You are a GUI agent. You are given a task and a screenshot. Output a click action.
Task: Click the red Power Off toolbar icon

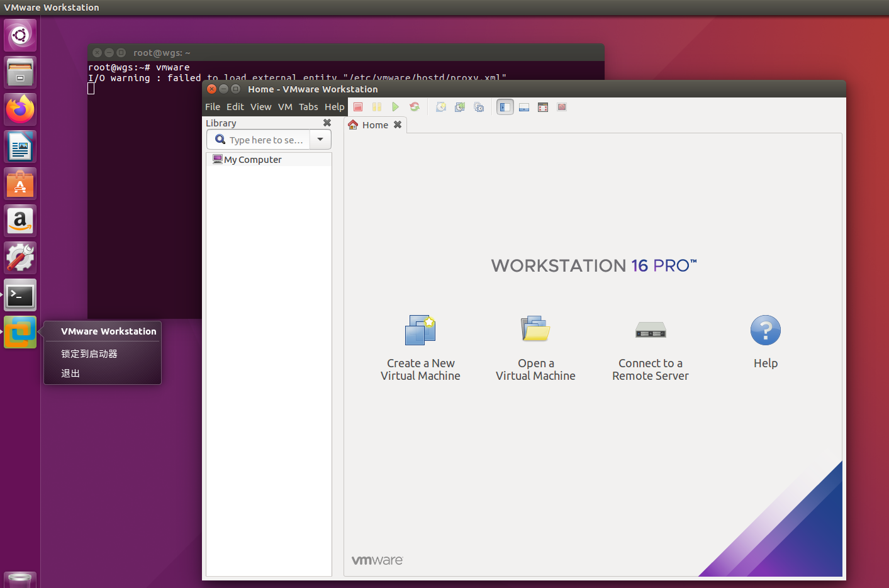point(358,107)
